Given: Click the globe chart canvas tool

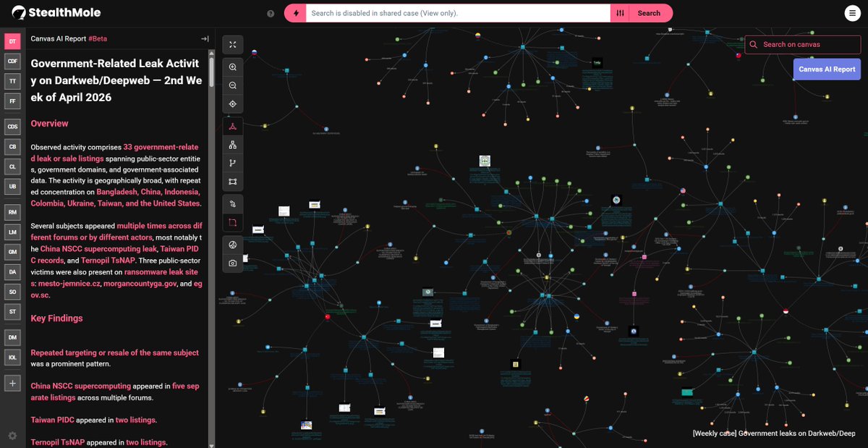Looking at the screenshot, I should (x=233, y=245).
